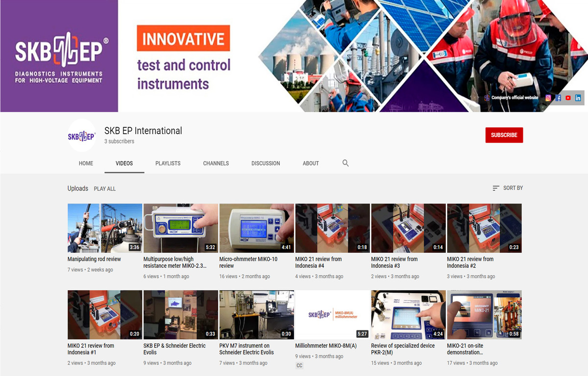Click the YouTube icon in banner
The image size is (588, 376).
point(568,98)
